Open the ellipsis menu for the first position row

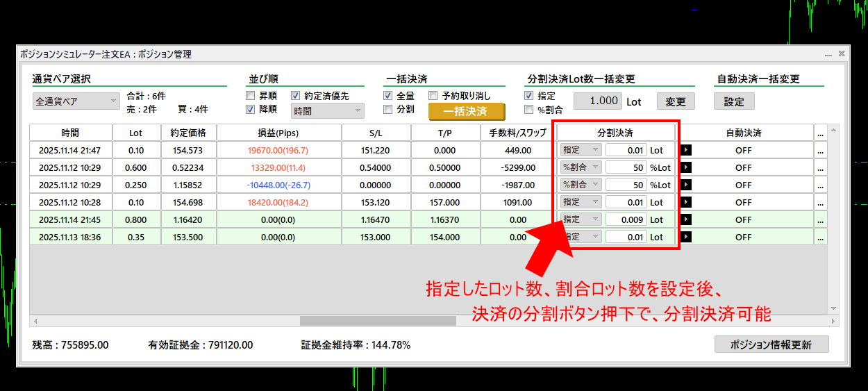click(x=820, y=150)
